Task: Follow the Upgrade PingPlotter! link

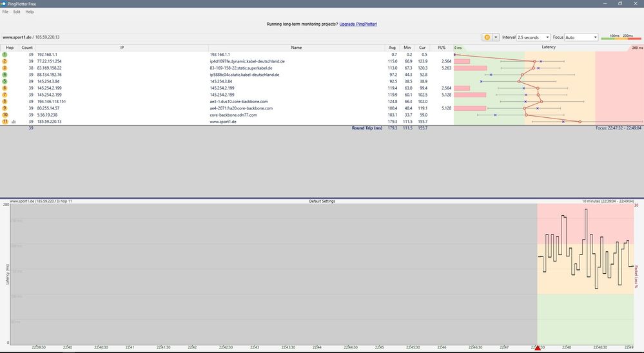Action: coord(358,24)
